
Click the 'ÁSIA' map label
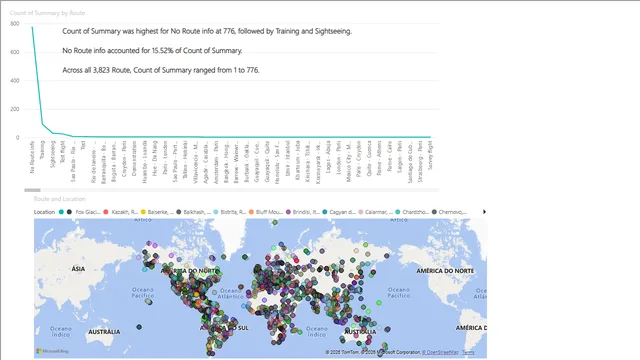tap(78, 269)
